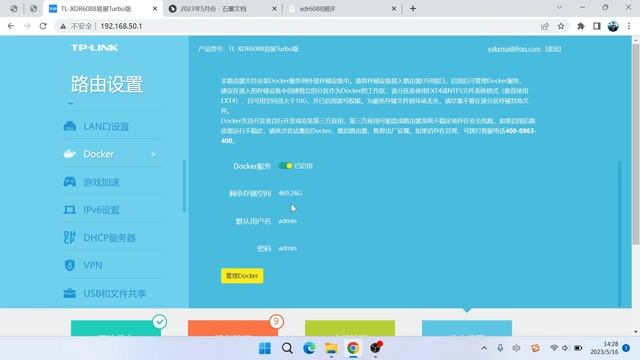Open the Windows Start menu
The image size is (640, 360).
(265, 348)
